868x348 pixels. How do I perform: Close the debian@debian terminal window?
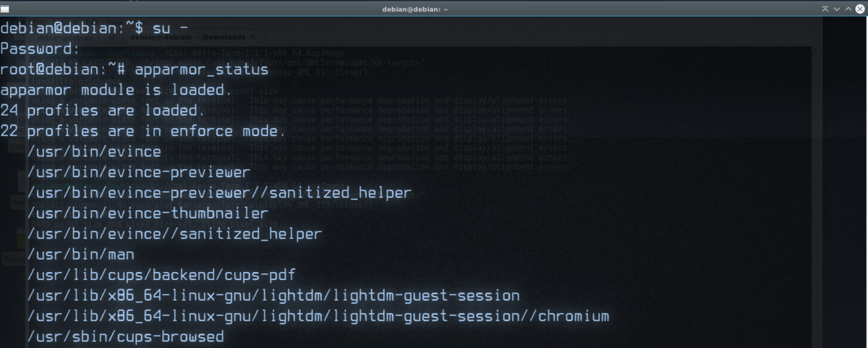861,8
